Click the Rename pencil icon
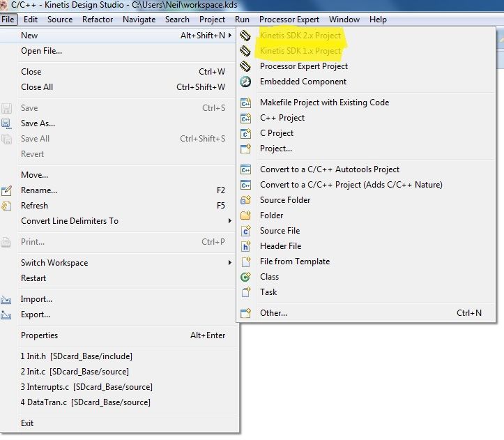Screen dimensions: 504x440 pos(6,190)
